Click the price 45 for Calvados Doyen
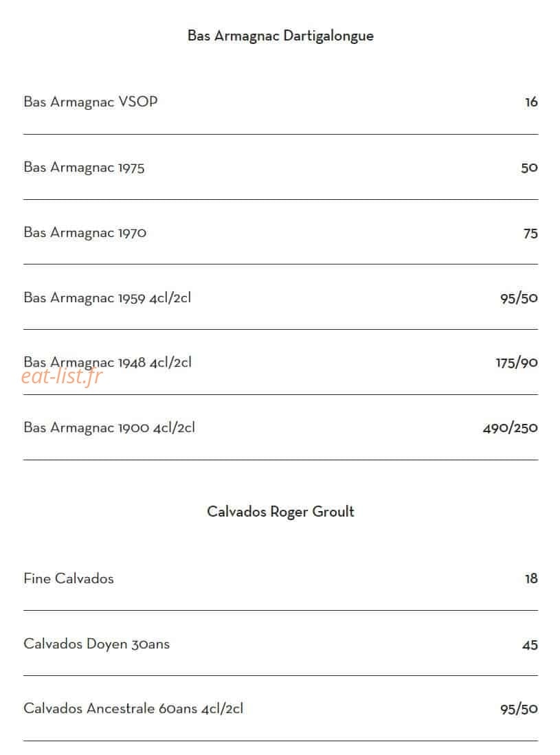This screenshot has height=755, width=560. (530, 645)
